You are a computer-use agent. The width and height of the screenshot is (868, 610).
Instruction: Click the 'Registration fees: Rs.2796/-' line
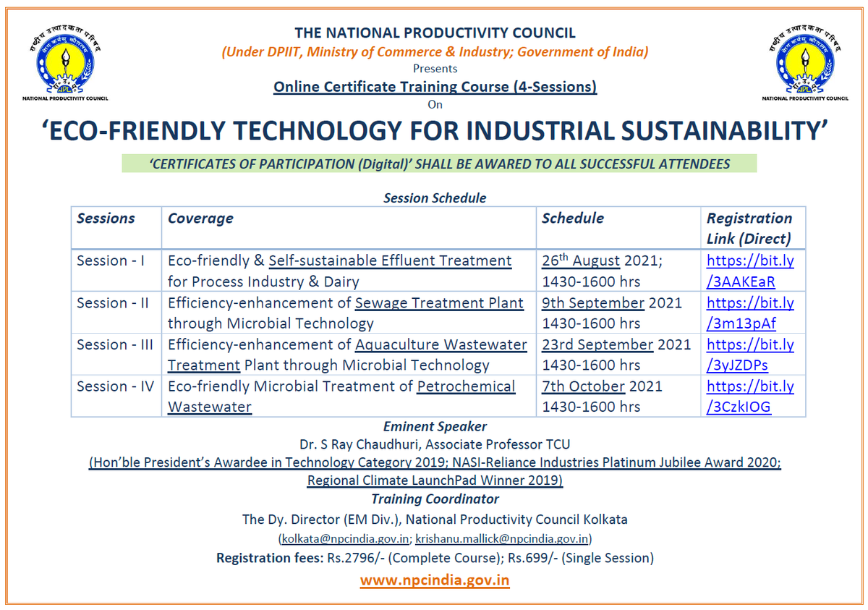(435, 558)
